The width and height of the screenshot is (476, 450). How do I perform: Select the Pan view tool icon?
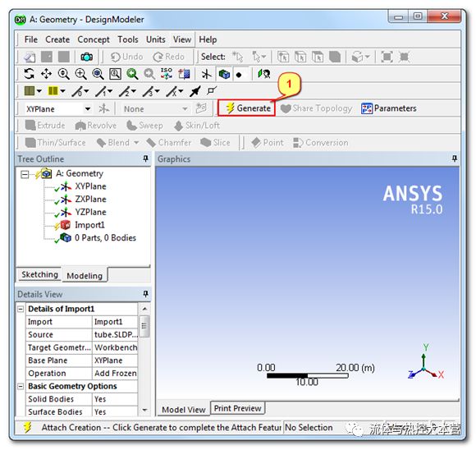[46, 74]
